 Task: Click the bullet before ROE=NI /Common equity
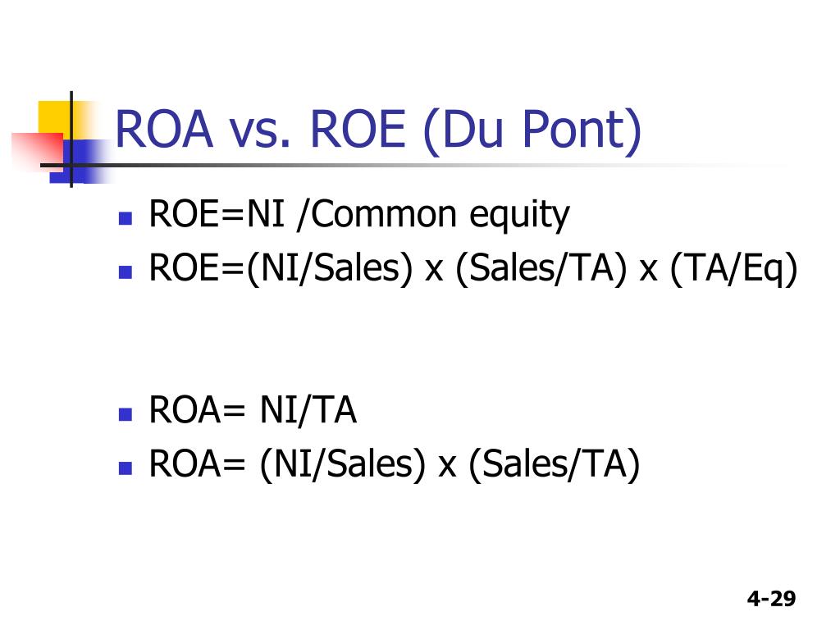point(126,218)
